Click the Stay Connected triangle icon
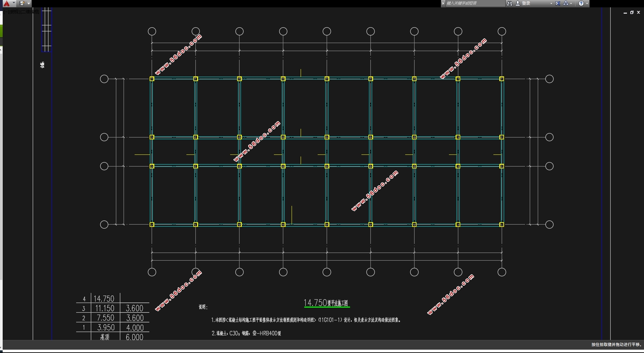The width and height of the screenshot is (644, 353). tap(566, 3)
